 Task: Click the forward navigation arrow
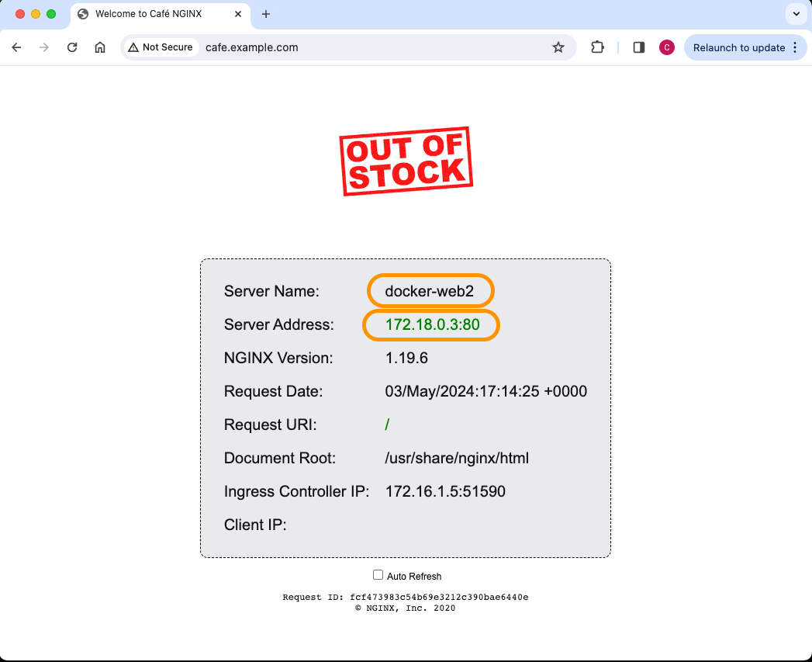pyautogui.click(x=44, y=47)
